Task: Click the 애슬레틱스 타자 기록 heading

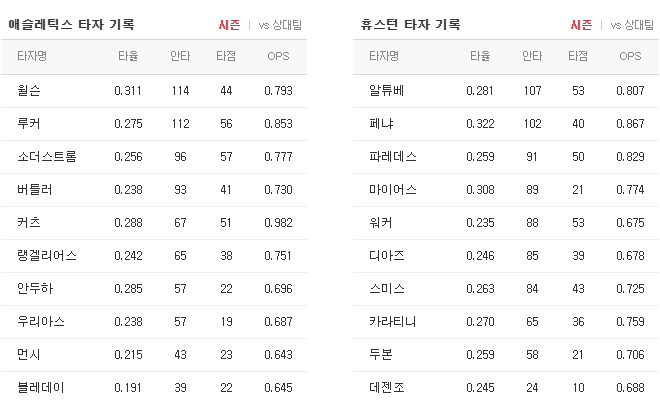Action: click(x=72, y=24)
